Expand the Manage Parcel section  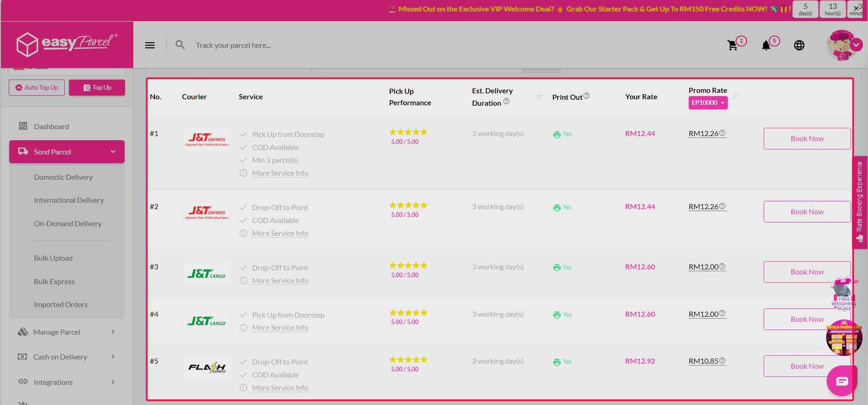pyautogui.click(x=113, y=332)
